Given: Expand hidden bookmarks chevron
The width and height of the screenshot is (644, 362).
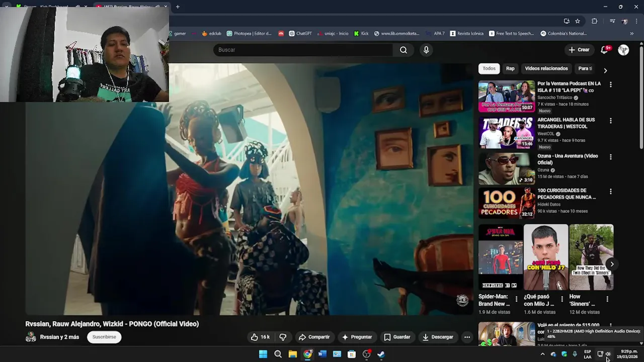Looking at the screenshot, I should [x=632, y=34].
